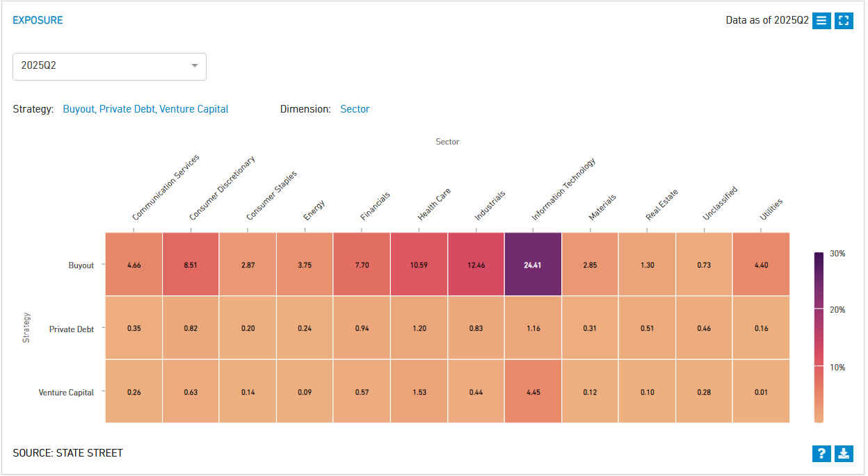
Task: Select the Buyout Consumer Discretionary 8.51 cell
Action: (191, 265)
